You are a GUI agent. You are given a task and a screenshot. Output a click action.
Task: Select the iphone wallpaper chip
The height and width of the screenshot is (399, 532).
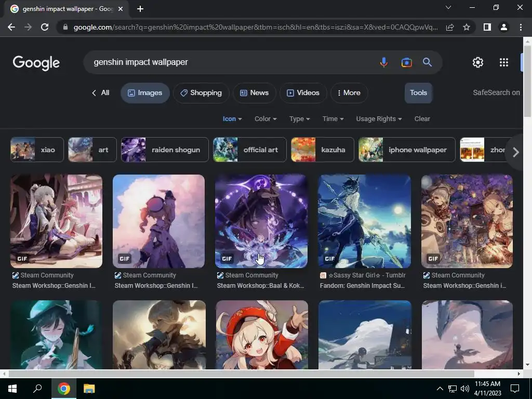(407, 150)
